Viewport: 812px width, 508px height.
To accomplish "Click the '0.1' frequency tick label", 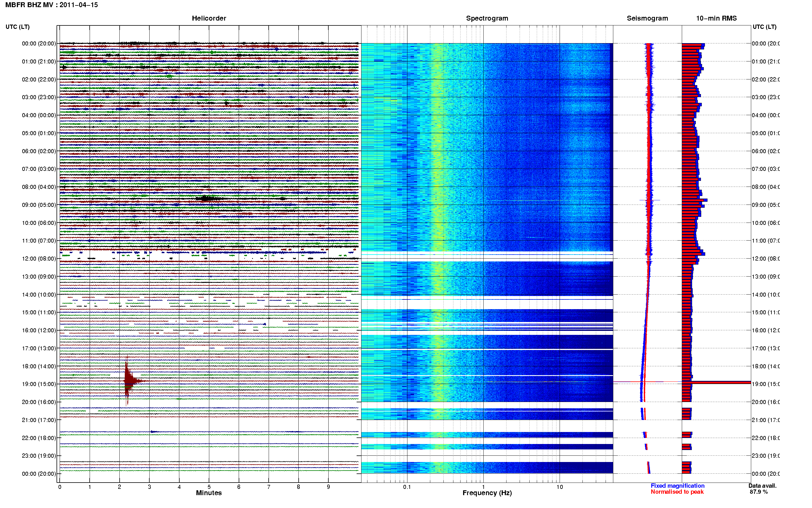I will click(x=407, y=487).
